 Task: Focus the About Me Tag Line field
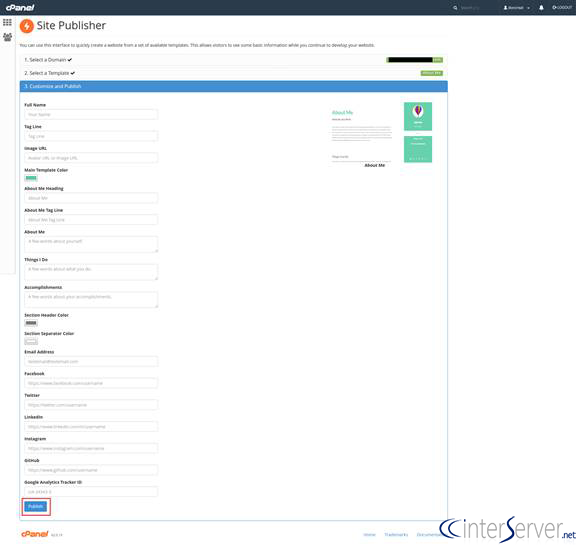click(x=91, y=220)
